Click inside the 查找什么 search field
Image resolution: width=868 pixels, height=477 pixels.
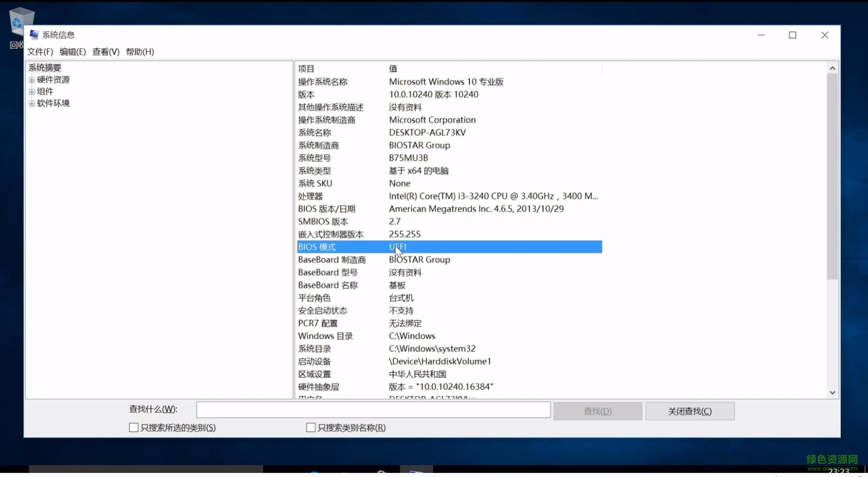point(372,409)
